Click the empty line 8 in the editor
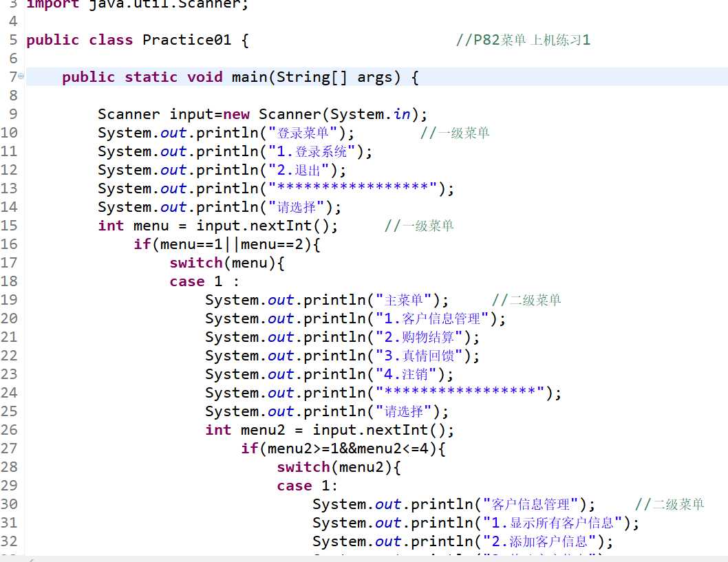The height and width of the screenshot is (562, 728). tap(377, 96)
